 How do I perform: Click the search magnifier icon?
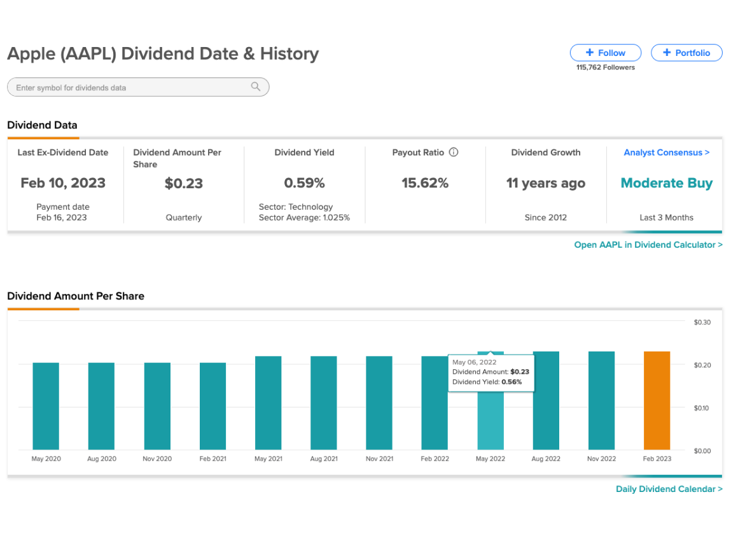coord(256,86)
